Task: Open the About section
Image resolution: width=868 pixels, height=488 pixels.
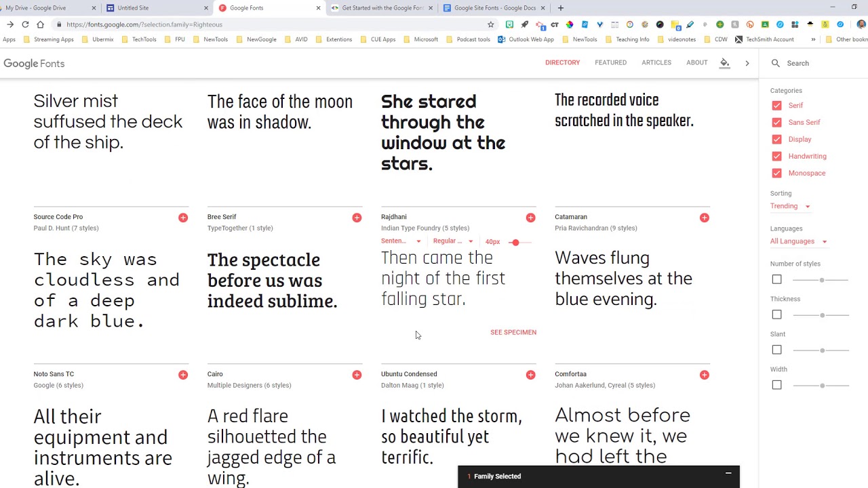Action: (x=696, y=63)
